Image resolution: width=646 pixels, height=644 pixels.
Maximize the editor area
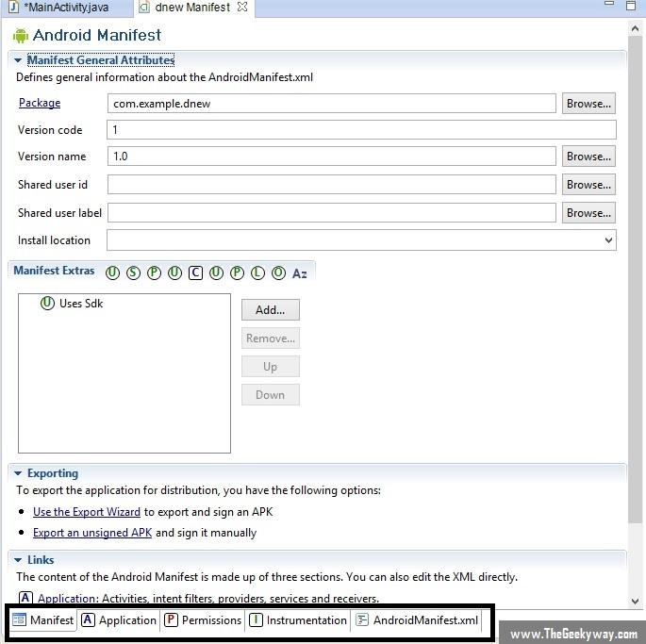[630, 6]
